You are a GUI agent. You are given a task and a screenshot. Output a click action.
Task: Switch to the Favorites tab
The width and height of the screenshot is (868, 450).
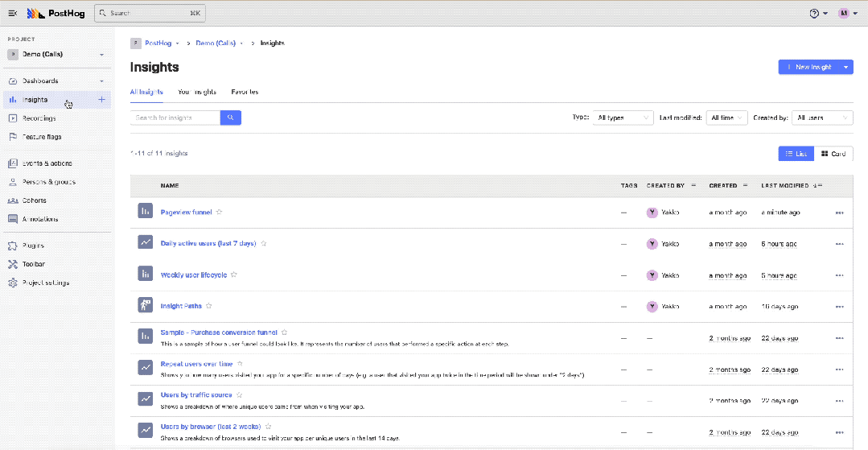pyautogui.click(x=245, y=92)
